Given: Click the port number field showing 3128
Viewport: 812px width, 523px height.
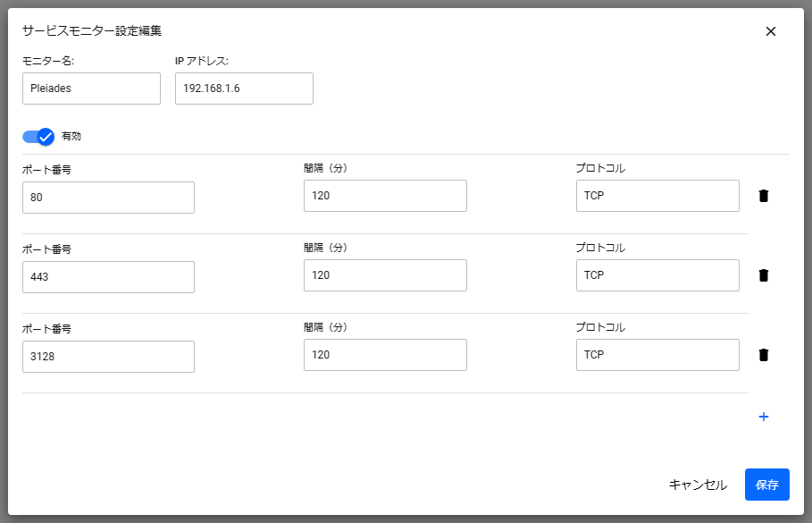Looking at the screenshot, I should 108,357.
